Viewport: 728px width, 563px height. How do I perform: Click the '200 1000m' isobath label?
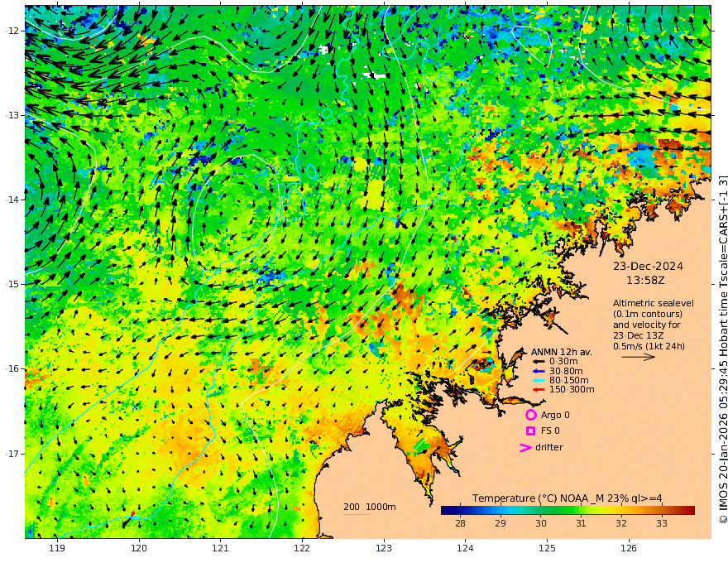click(x=370, y=507)
